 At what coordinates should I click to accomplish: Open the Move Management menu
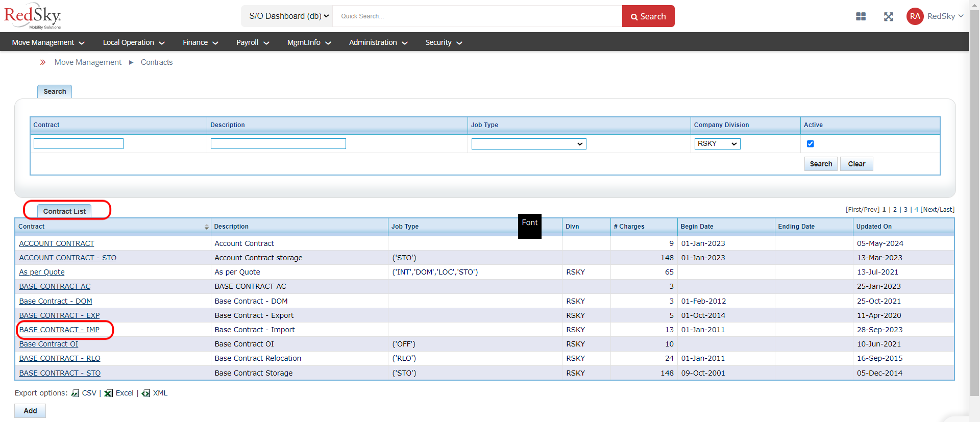[x=48, y=42]
